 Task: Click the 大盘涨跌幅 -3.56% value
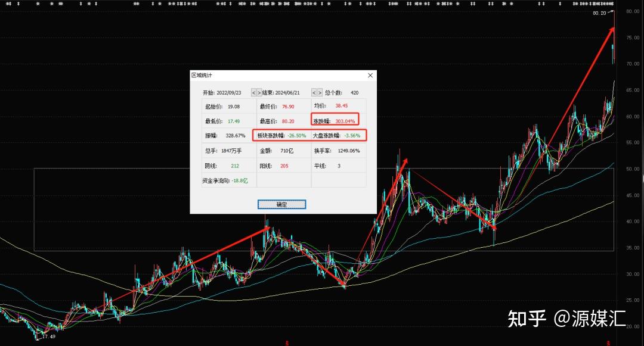352,135
